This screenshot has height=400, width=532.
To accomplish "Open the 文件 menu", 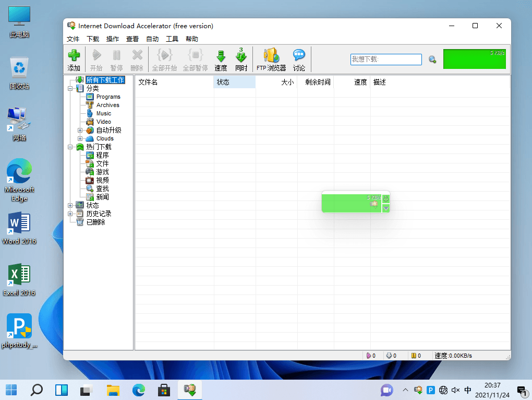I will tap(73, 39).
